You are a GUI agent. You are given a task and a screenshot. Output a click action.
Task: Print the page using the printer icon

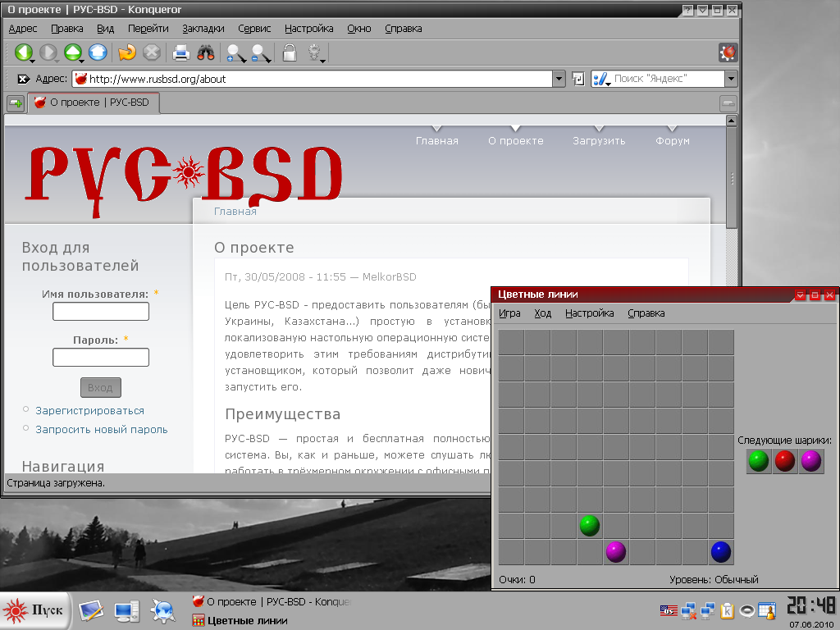point(181,52)
